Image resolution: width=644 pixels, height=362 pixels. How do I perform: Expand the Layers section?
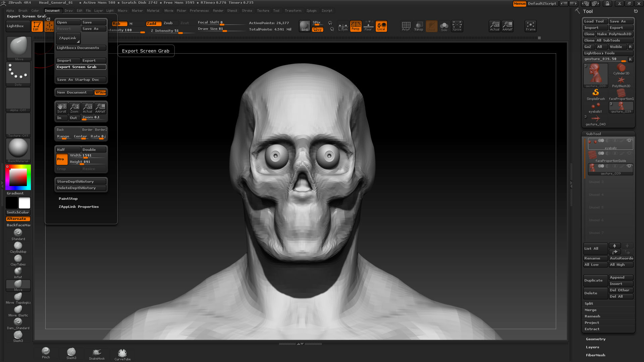pos(592,347)
